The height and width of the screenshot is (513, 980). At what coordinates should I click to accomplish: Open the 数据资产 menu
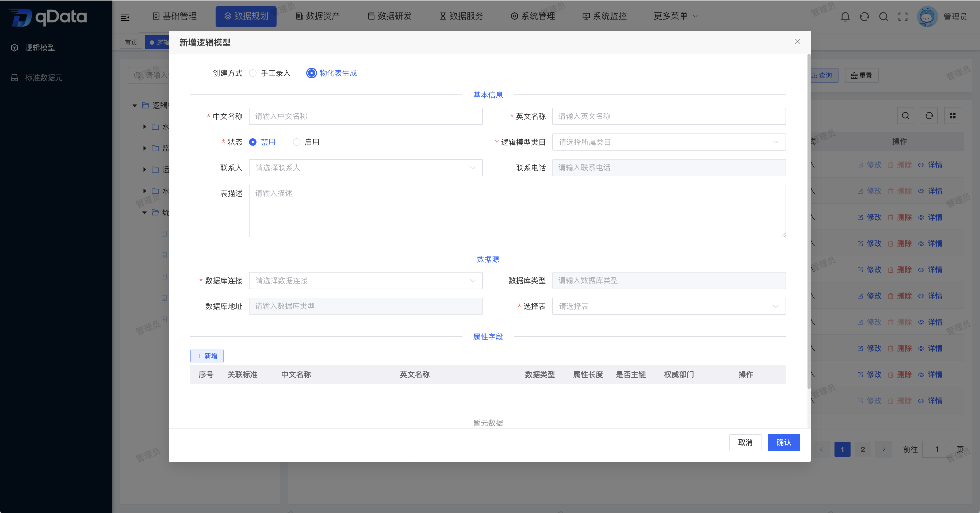pyautogui.click(x=318, y=16)
